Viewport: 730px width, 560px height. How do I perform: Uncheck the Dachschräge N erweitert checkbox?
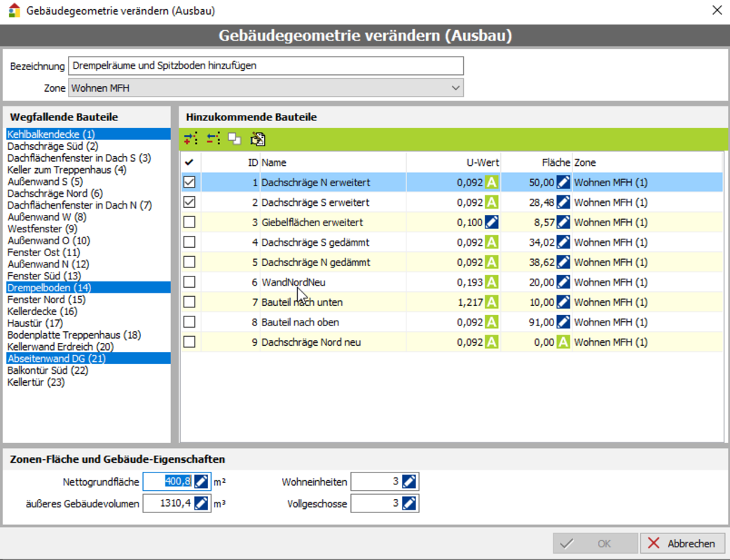[189, 183]
